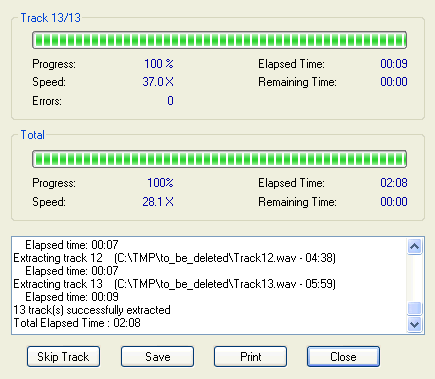The image size is (435, 379).
Task: Click the track Errors count 0
Action: coord(170,101)
